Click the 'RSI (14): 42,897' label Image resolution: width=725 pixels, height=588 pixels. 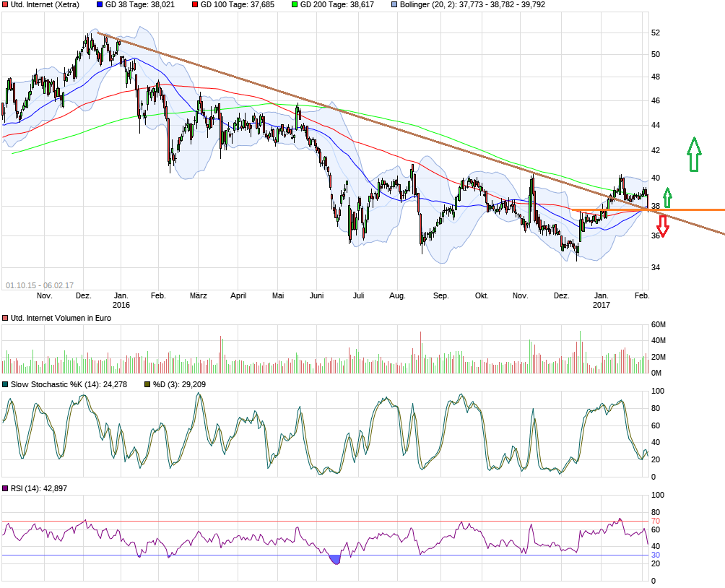coord(39,488)
